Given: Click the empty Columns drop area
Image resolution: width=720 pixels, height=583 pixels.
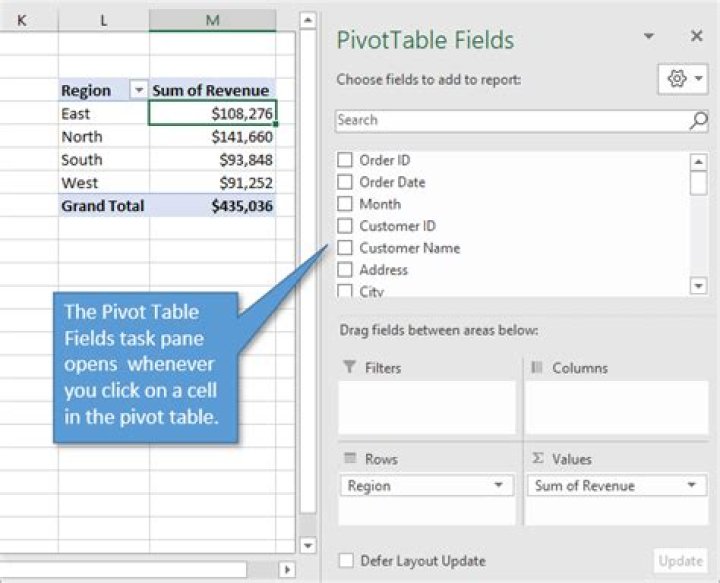Looking at the screenshot, I should 617,407.
